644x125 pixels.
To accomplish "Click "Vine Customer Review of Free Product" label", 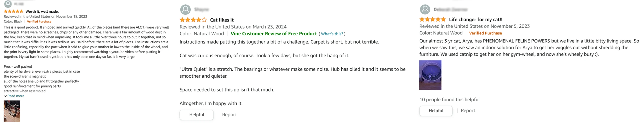I will [273, 34].
